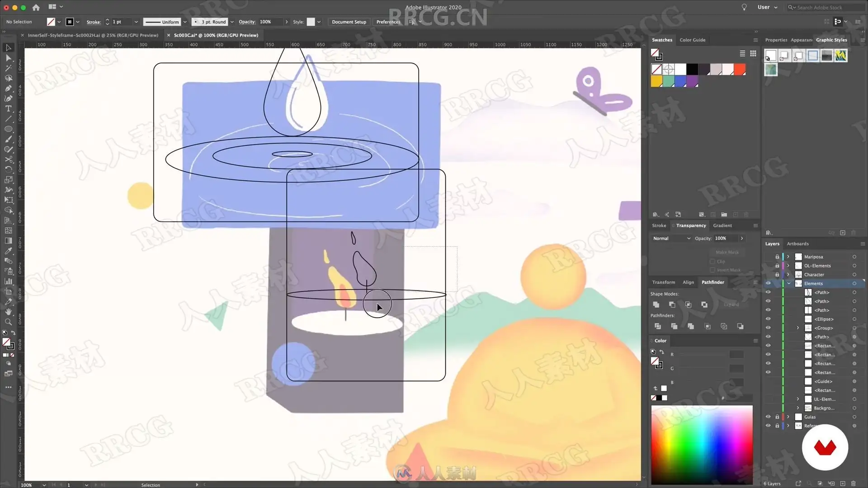Select the Direct Selection tool
Viewport: 868px width, 488px height.
8,58
